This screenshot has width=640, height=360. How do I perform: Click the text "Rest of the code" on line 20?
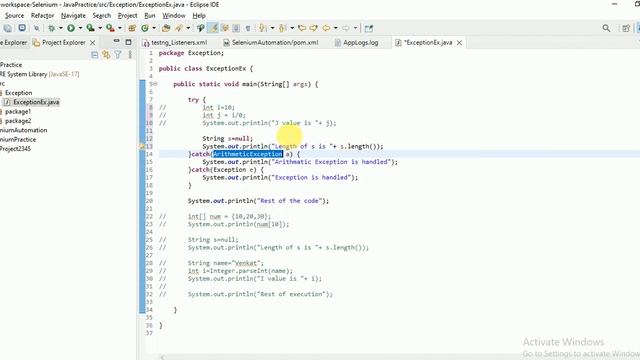click(x=291, y=201)
